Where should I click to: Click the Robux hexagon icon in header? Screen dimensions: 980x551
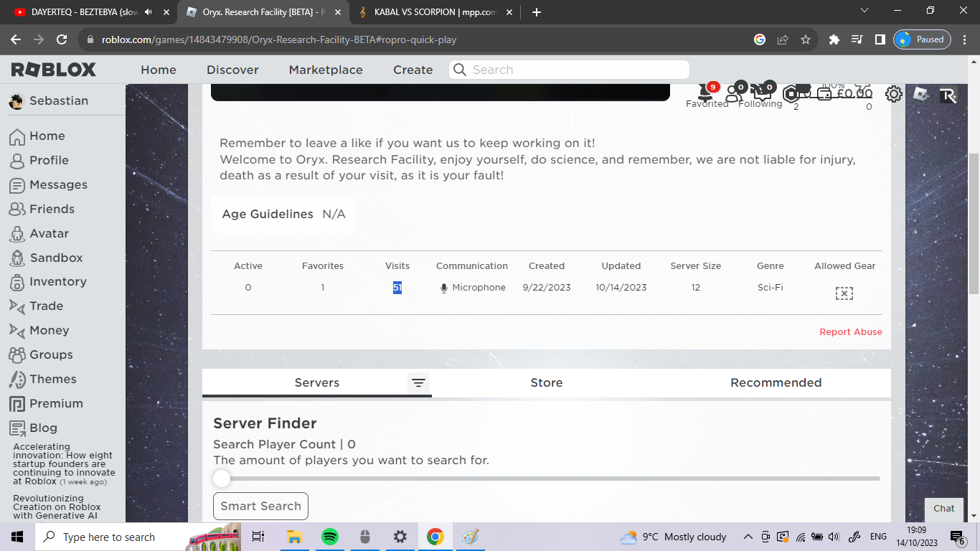coord(791,94)
